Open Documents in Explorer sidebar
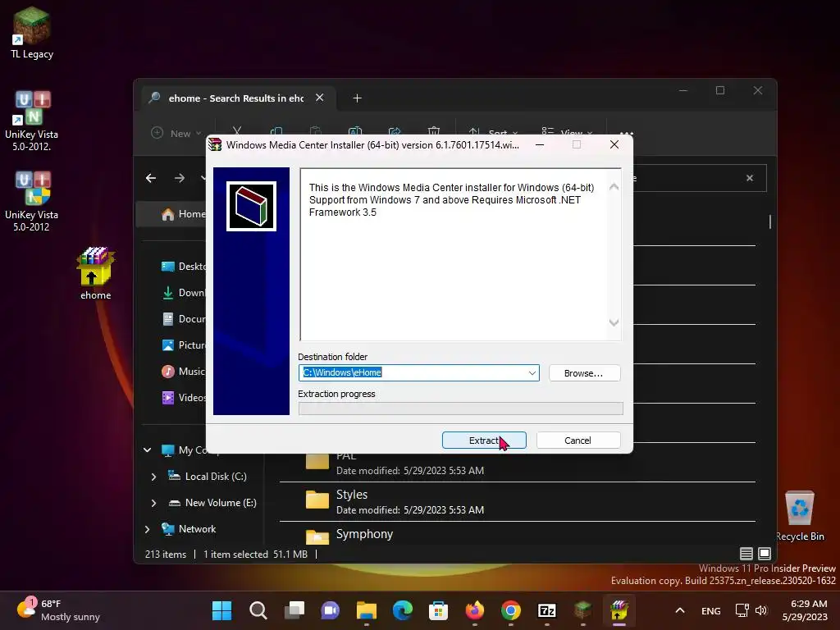 (x=183, y=319)
